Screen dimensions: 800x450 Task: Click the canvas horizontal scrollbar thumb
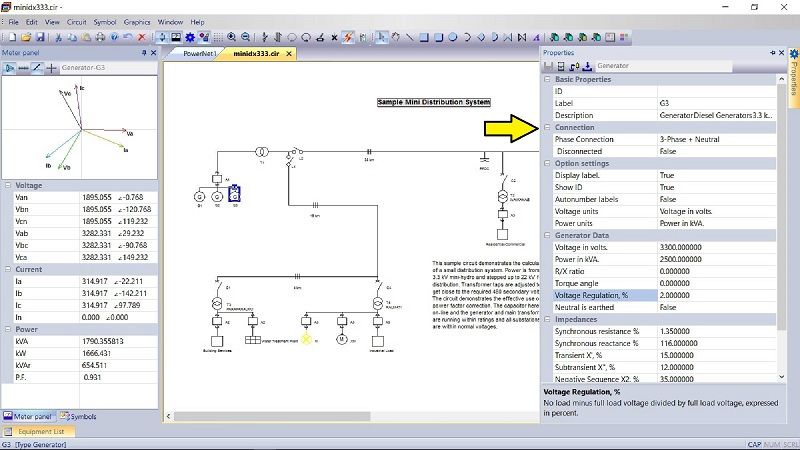pyautogui.click(x=272, y=416)
